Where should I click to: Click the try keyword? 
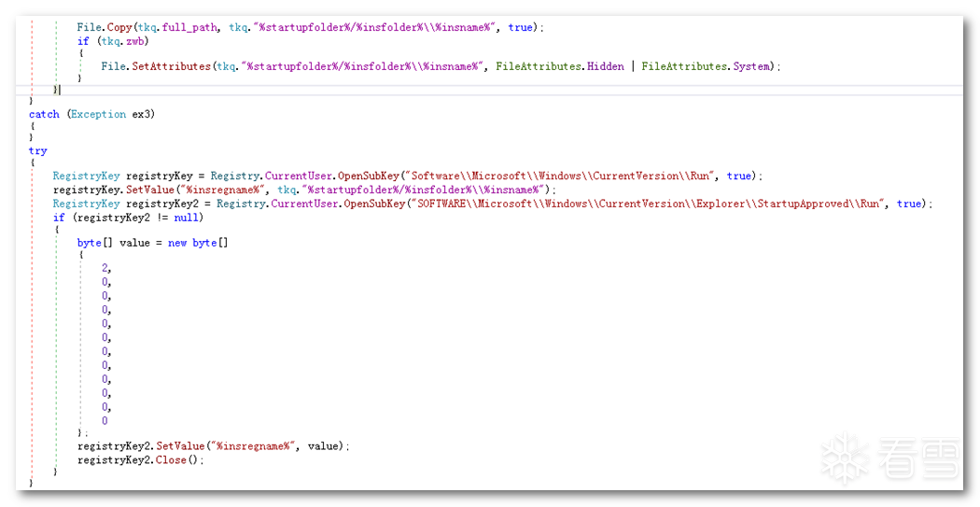click(x=37, y=150)
